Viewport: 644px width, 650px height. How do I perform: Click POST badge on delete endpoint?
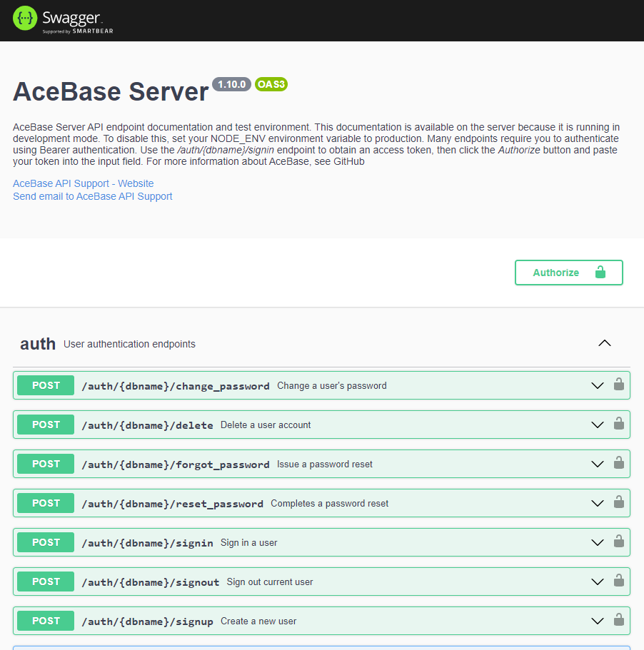46,425
